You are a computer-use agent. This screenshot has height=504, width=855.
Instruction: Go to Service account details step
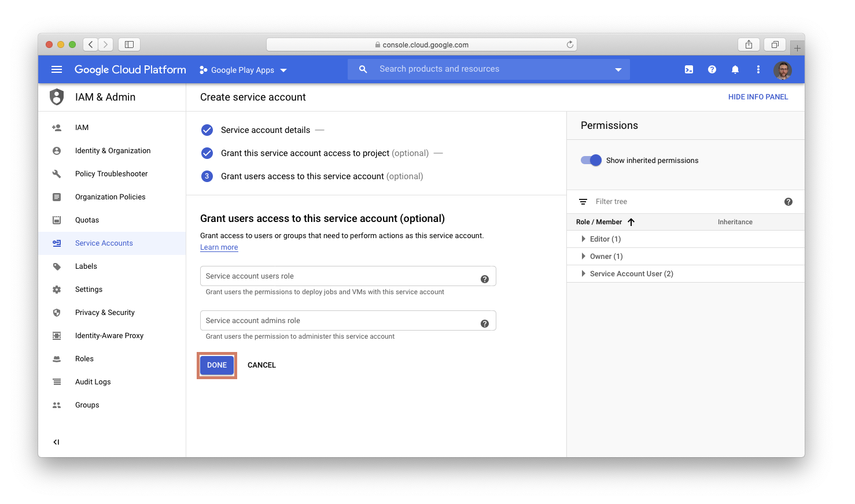266,130
